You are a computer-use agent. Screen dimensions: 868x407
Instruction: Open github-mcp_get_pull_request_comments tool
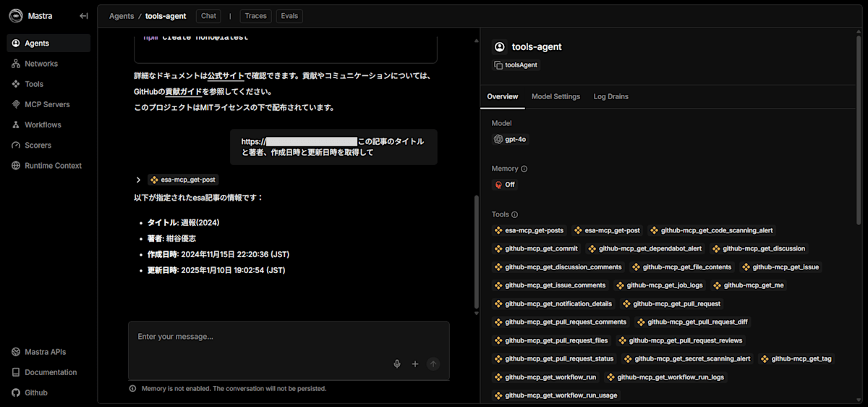click(561, 322)
